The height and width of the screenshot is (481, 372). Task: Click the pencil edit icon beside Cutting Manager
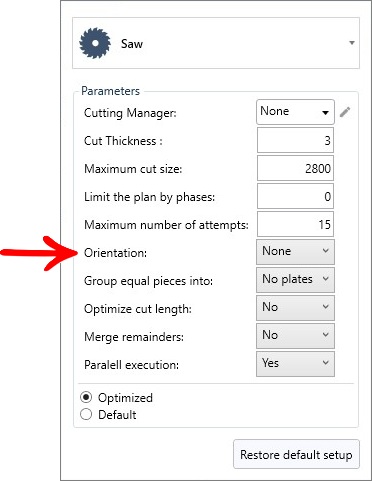345,112
